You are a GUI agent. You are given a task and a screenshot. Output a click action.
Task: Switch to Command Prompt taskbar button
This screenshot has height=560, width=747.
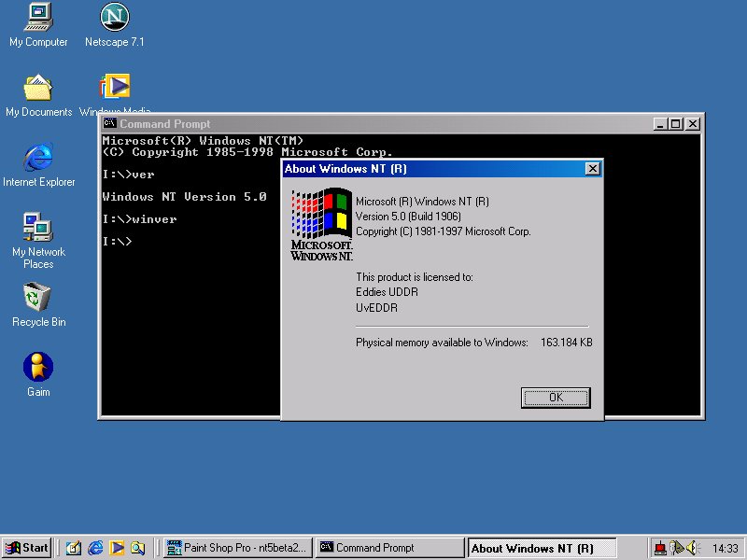pos(389,548)
